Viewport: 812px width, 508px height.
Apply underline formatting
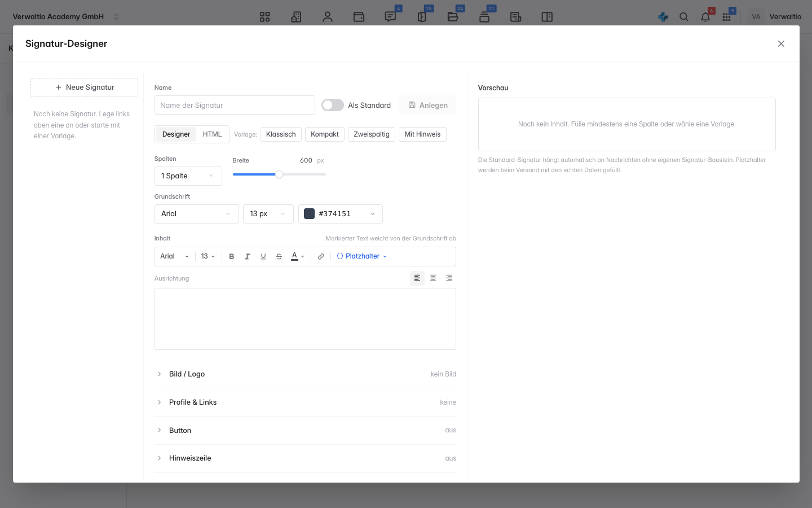263,256
